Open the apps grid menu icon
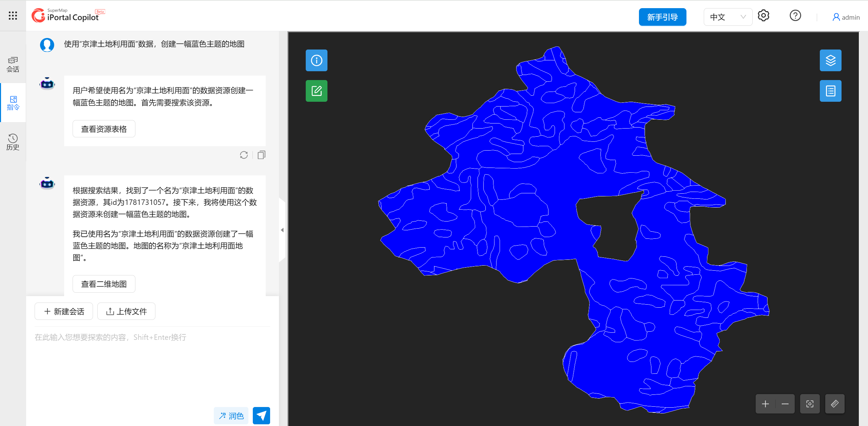868x426 pixels. coord(13,16)
